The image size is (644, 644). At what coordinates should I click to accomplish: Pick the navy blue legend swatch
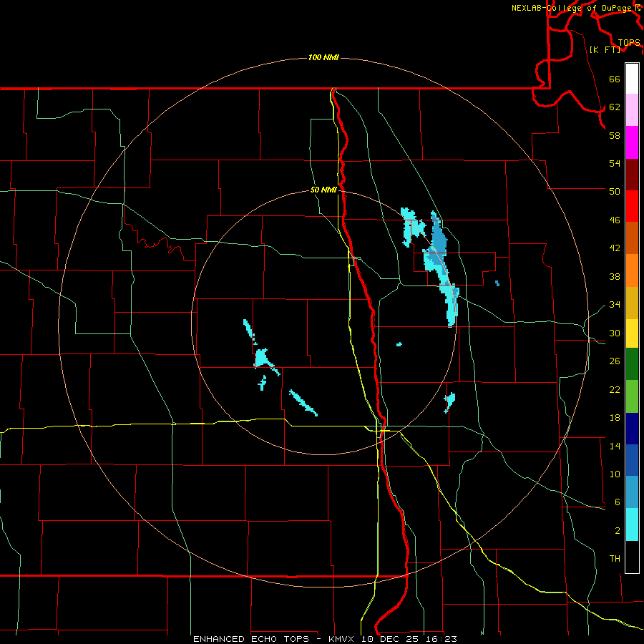(632, 429)
